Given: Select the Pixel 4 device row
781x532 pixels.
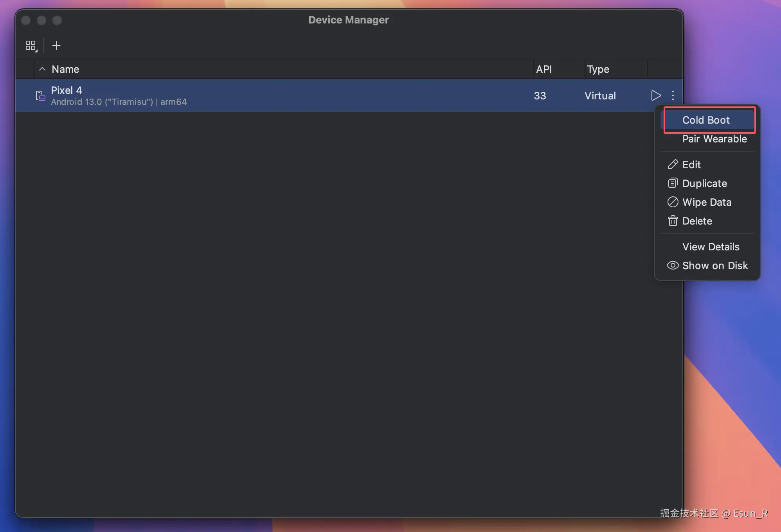Looking at the screenshot, I should 313,96.
